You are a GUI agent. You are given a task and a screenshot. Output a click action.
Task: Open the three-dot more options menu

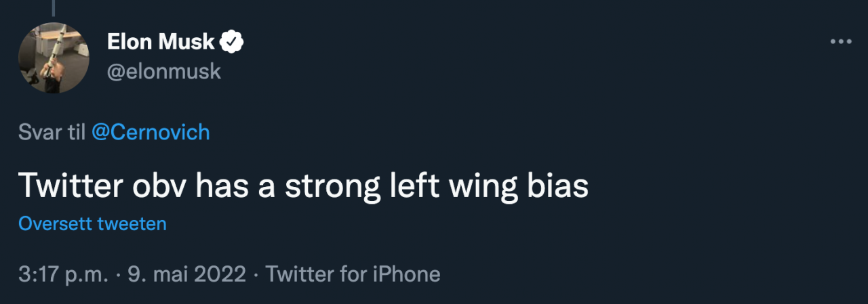coord(841,42)
